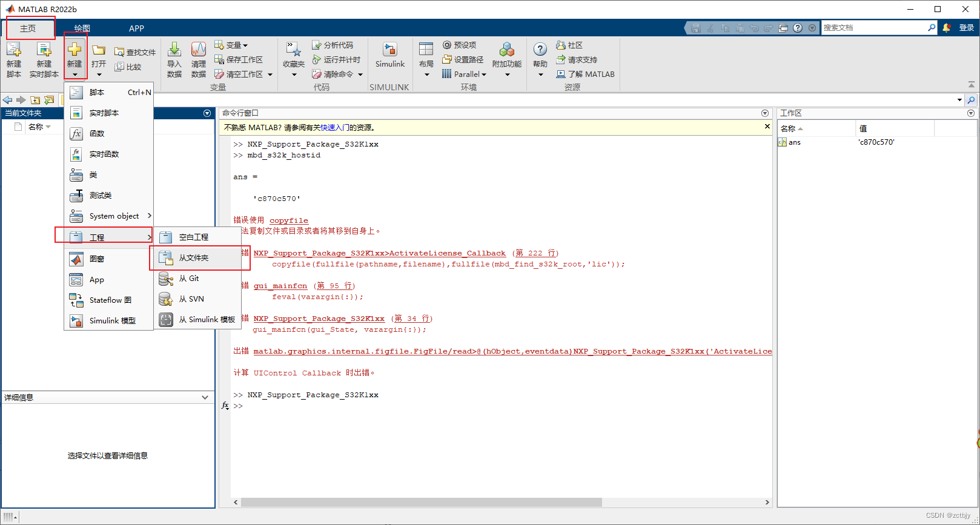The image size is (980, 525).
Task: Open the current folder panel actions menu
Action: click(x=207, y=113)
